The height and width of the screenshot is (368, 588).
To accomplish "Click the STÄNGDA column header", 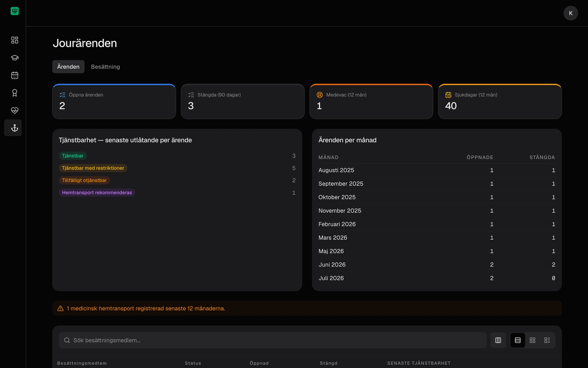I will point(542,157).
